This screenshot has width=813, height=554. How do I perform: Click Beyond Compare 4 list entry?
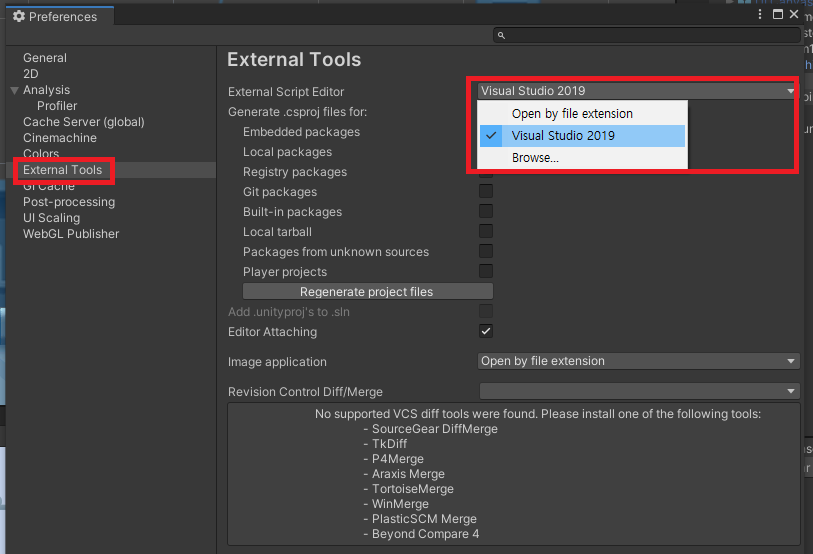click(425, 534)
